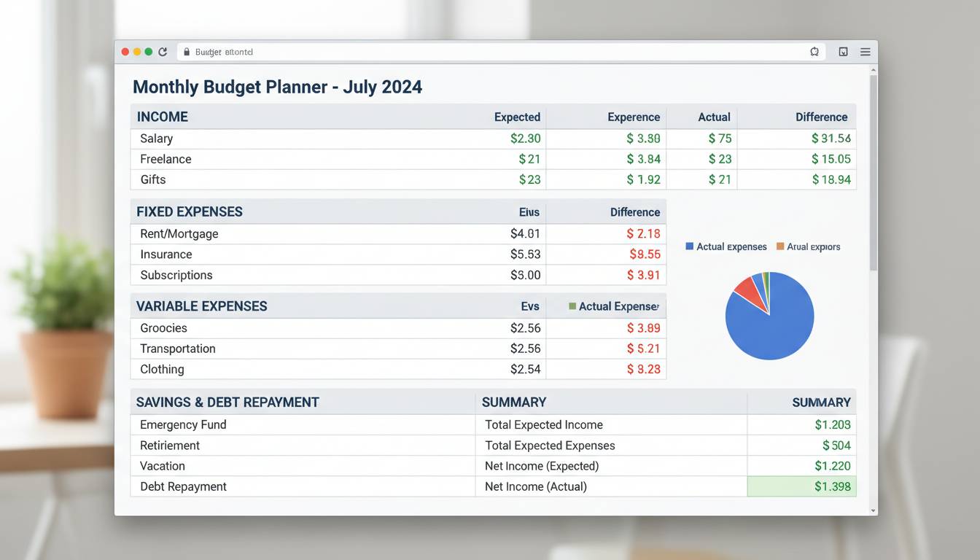The width and height of the screenshot is (980, 560).
Task: Click the blue Actual expenses legend swatch
Action: [x=690, y=246]
